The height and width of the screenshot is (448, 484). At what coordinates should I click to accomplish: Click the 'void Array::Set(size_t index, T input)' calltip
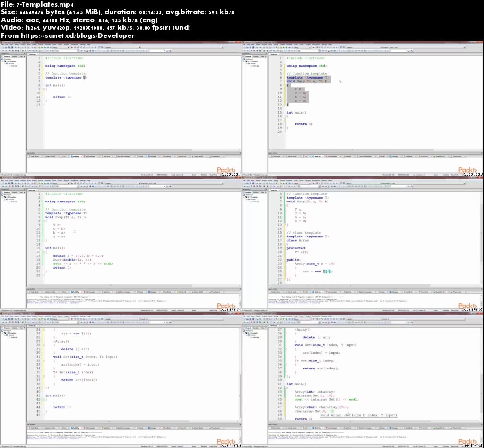[359, 415]
